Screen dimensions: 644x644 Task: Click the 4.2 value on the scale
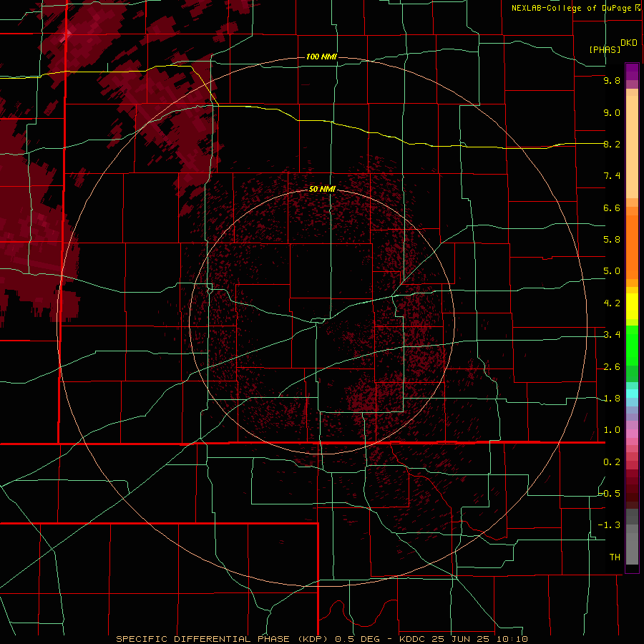click(x=612, y=303)
